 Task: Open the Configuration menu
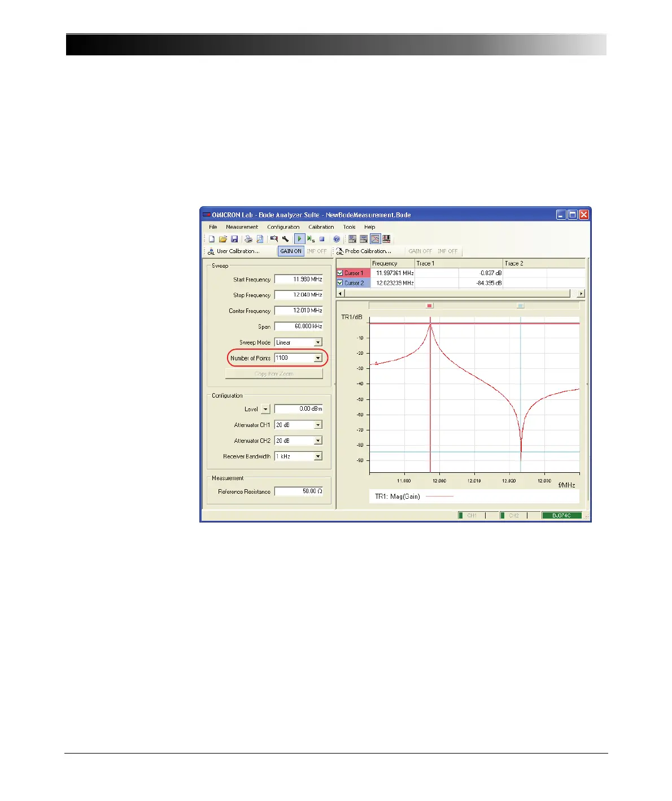click(x=283, y=227)
